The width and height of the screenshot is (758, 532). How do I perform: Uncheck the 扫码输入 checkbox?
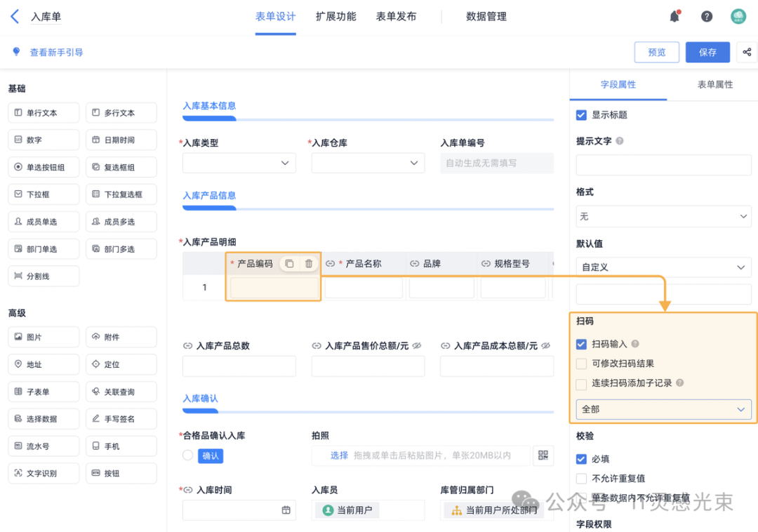click(581, 345)
